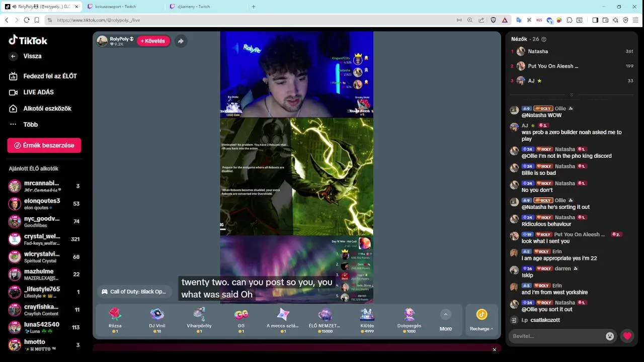Click the share arrow icon
Viewport: 644px width, 362px height.
(181, 41)
